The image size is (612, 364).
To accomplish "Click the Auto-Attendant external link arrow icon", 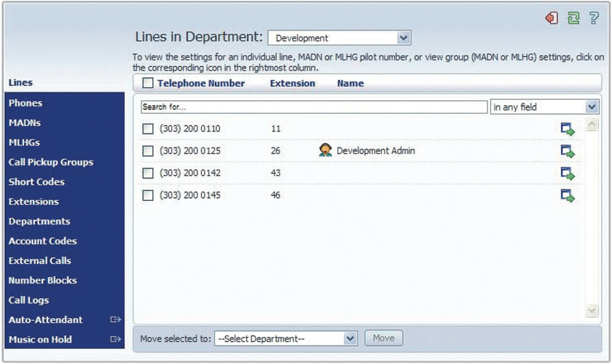I will pyautogui.click(x=115, y=320).
